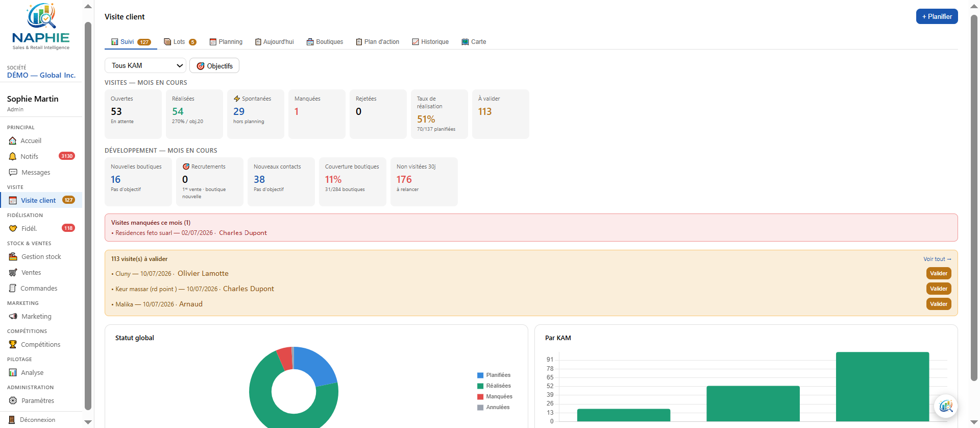Screen dimensions: 980x428
Task: Click the Aujourd'hui clipboard icon
Action: (x=258, y=42)
